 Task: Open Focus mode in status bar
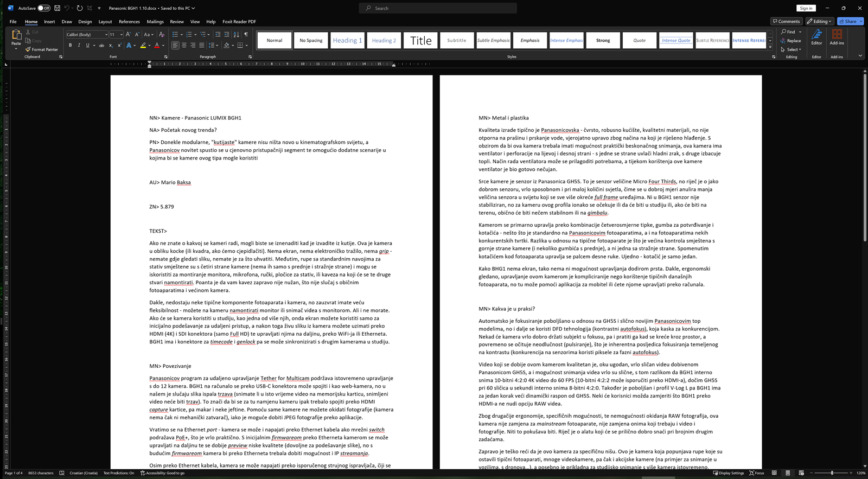(x=757, y=473)
